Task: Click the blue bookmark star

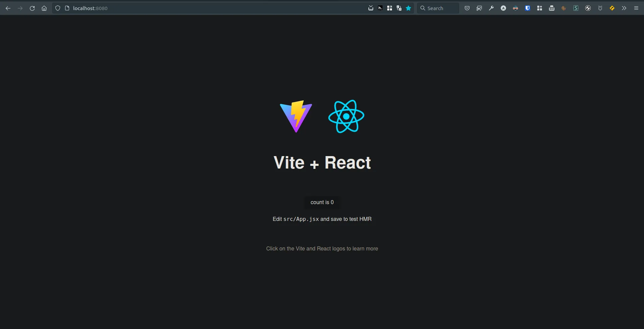Action: click(x=408, y=8)
